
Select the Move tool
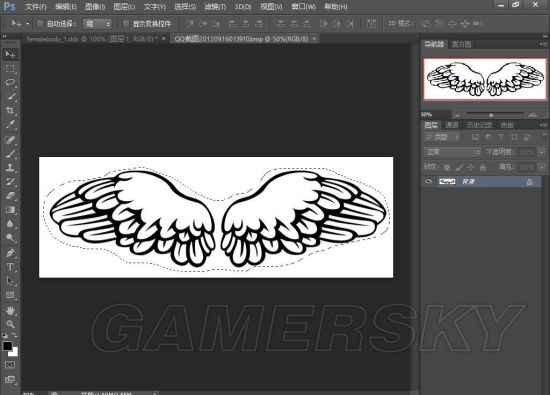10,54
